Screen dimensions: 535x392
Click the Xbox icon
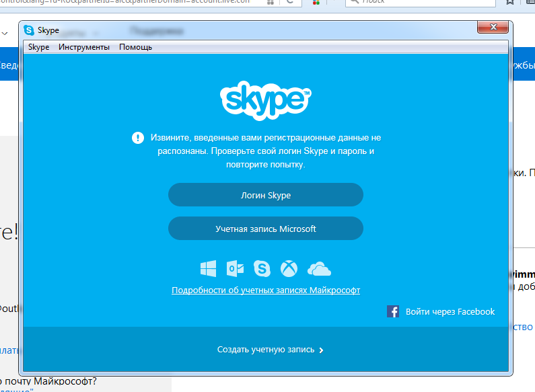point(289,268)
